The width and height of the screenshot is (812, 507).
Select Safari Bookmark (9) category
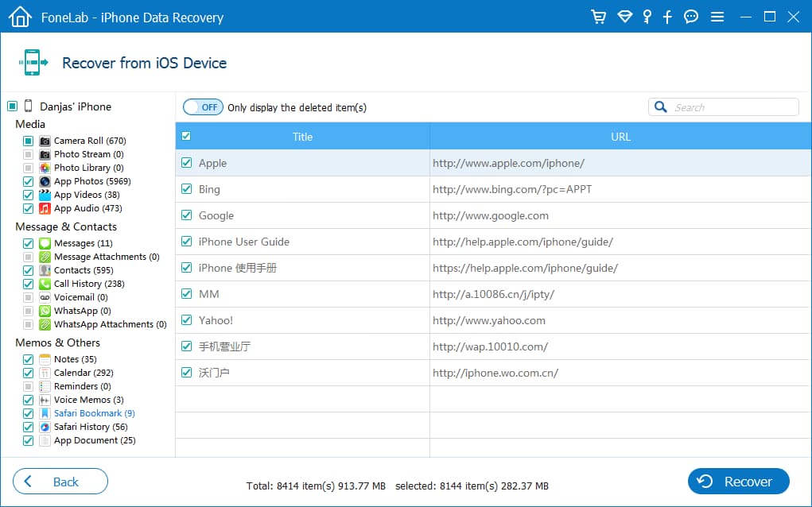[94, 413]
